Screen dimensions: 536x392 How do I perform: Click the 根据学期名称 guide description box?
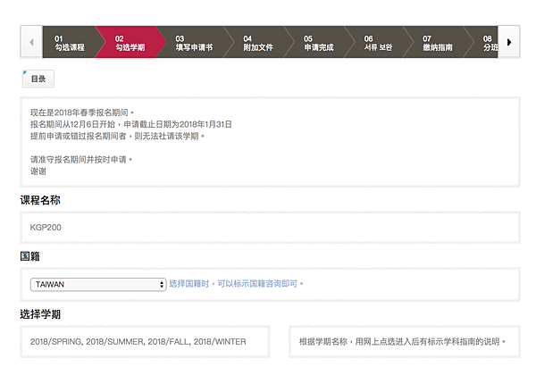coord(405,342)
